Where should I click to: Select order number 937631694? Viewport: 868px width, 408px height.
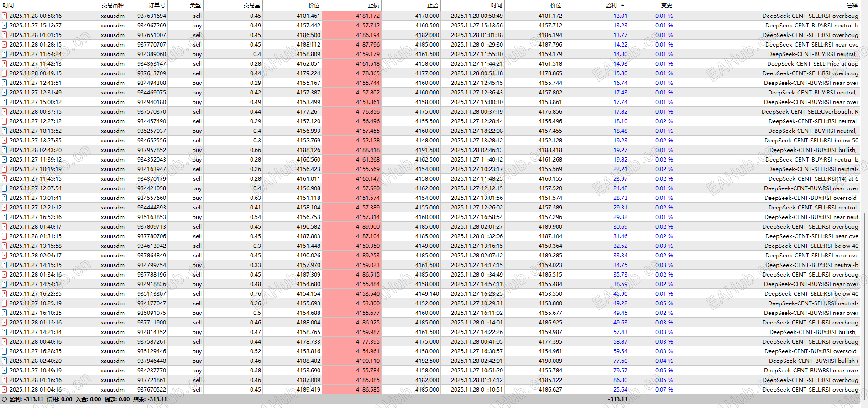(x=152, y=16)
